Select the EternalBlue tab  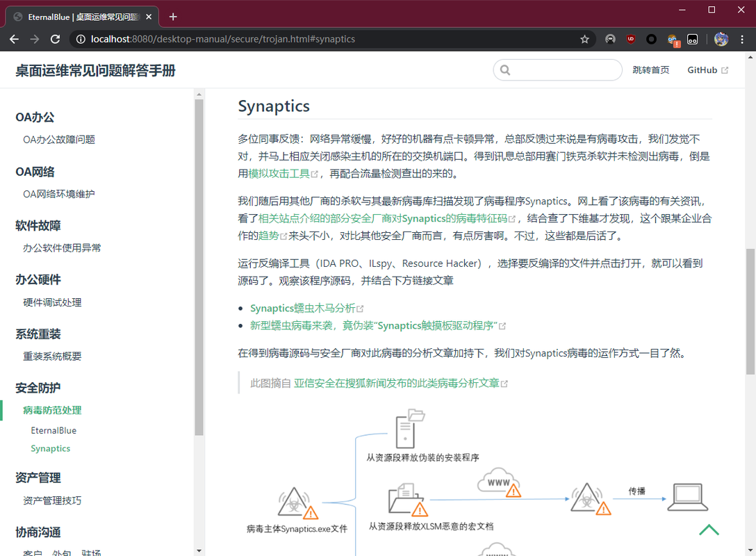(x=82, y=17)
